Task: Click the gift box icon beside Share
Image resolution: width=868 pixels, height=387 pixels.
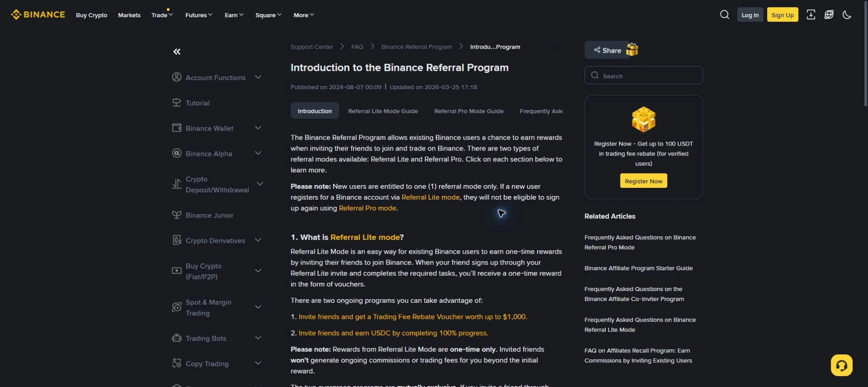Action: (x=632, y=49)
